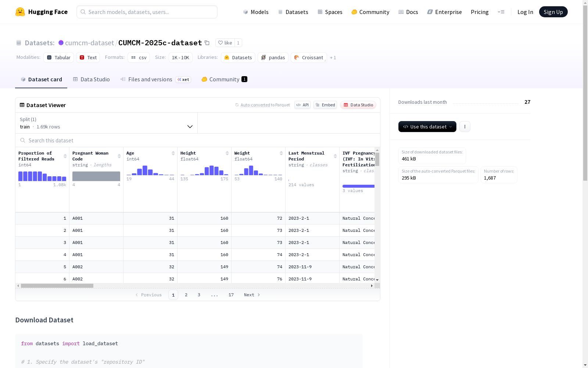This screenshot has width=588, height=368.
Task: Click the Hugging Face logo
Action: 42,12
